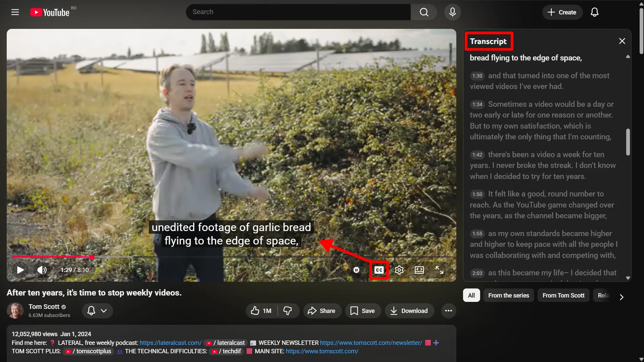
Task: Select From Tom Scott chip
Action: point(563,296)
